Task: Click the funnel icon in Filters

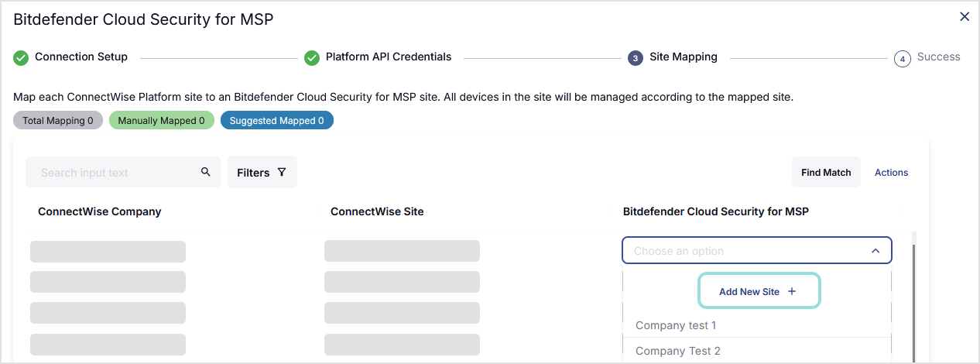Action: 282,172
